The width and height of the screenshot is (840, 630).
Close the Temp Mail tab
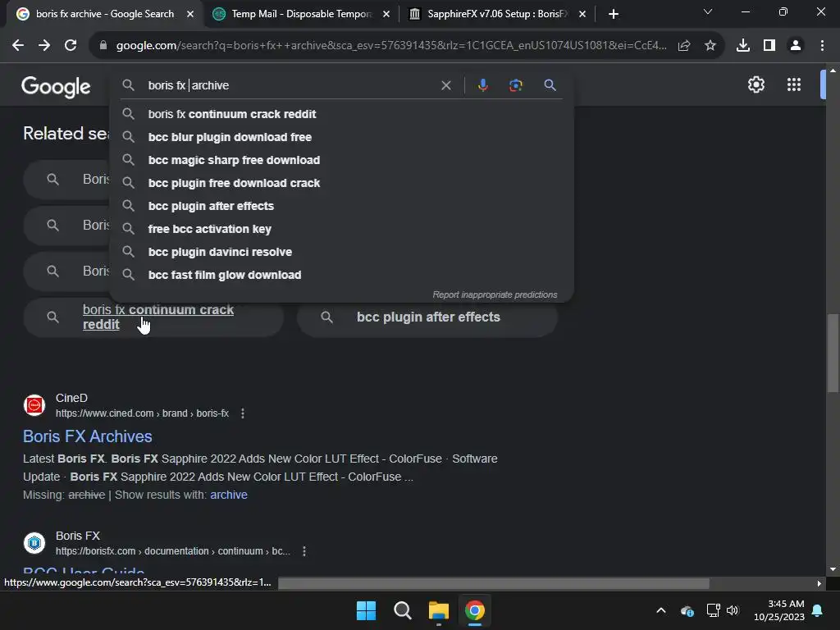pos(386,14)
